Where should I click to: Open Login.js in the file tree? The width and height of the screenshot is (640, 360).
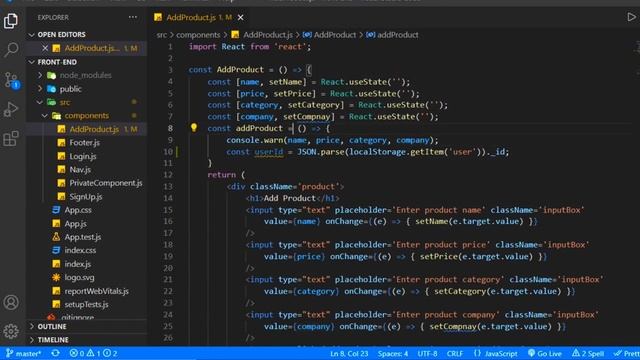pos(82,156)
